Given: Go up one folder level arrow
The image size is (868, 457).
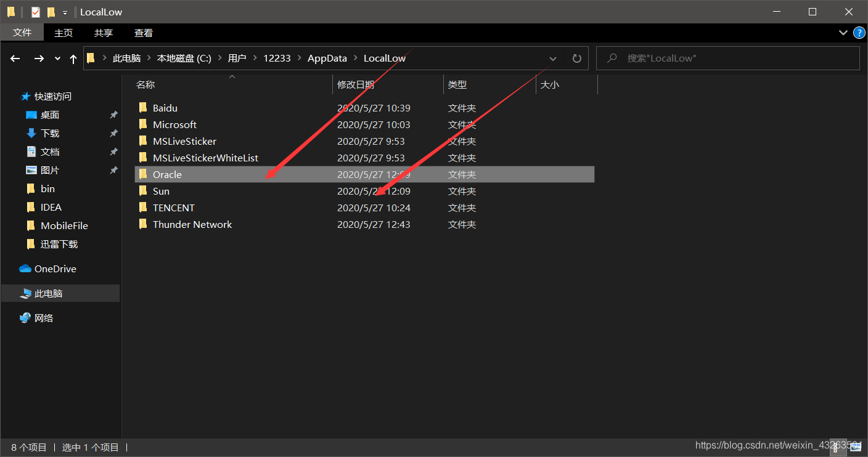Looking at the screenshot, I should click(73, 59).
